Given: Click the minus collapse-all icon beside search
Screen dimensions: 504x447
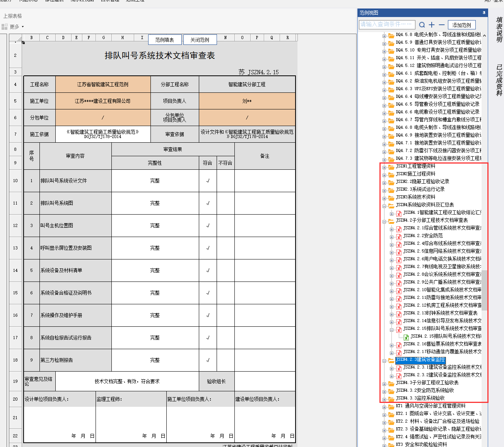Looking at the screenshot, I should click(x=442, y=25).
